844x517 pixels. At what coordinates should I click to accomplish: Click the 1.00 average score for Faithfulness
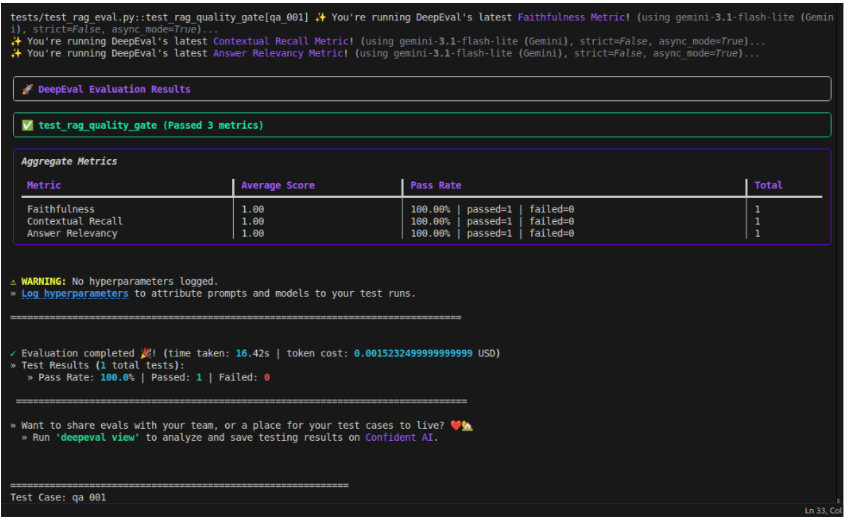[252, 209]
